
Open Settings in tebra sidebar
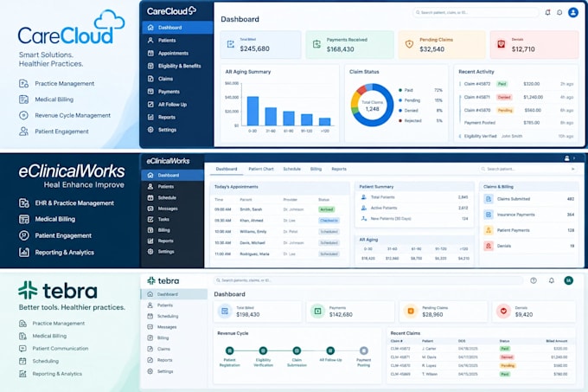pos(174,371)
